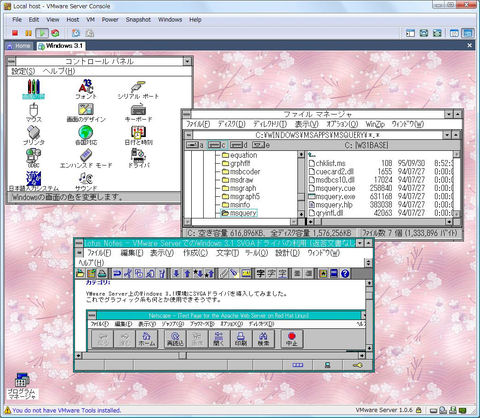Open the Font icon in the Control Panel

[x=86, y=89]
